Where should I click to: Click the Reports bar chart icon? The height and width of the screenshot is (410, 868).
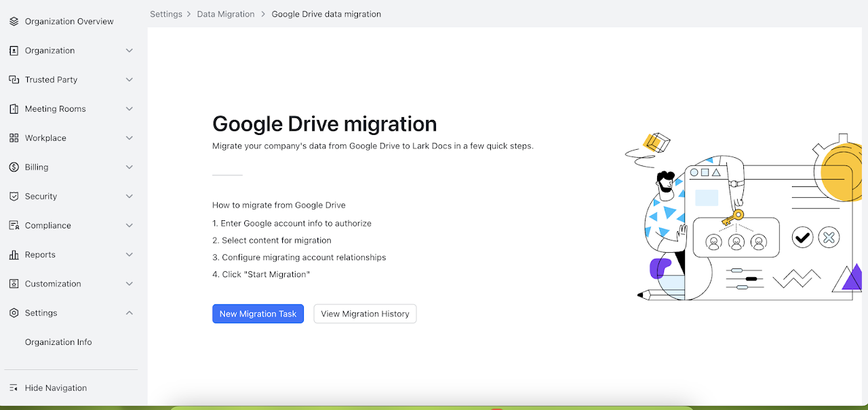coord(14,255)
